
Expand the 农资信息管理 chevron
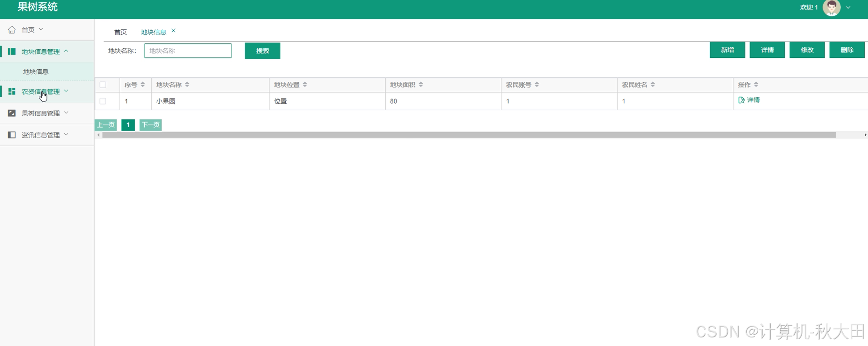tap(66, 91)
